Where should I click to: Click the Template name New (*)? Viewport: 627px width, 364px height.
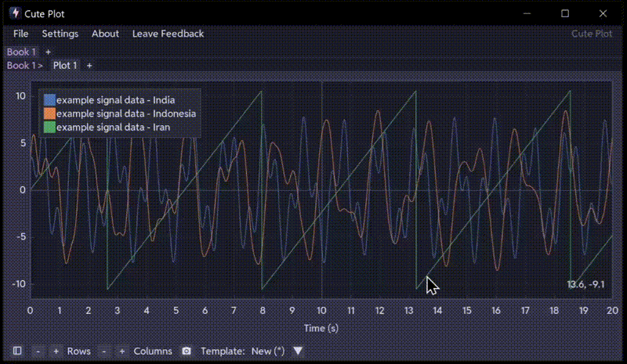click(268, 351)
